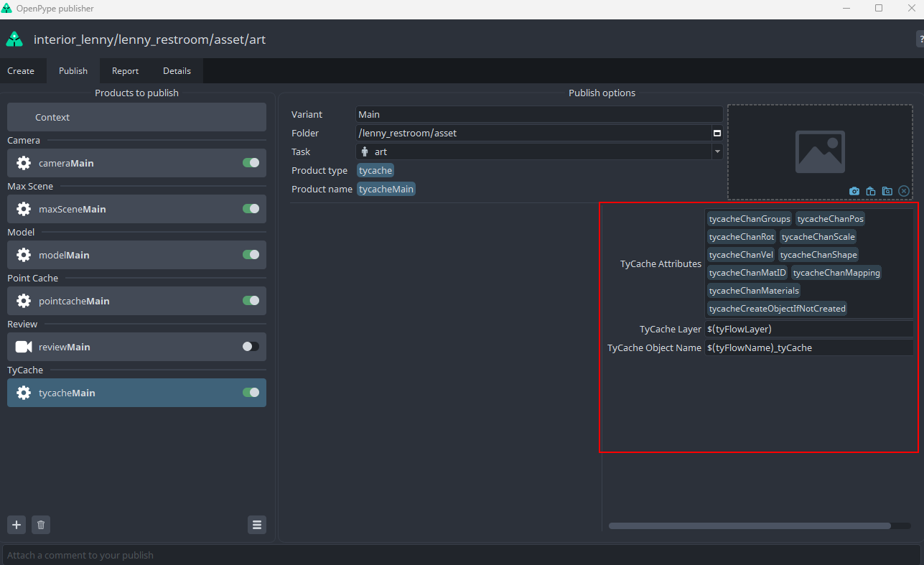Switch to the Create tab

pyautogui.click(x=21, y=71)
